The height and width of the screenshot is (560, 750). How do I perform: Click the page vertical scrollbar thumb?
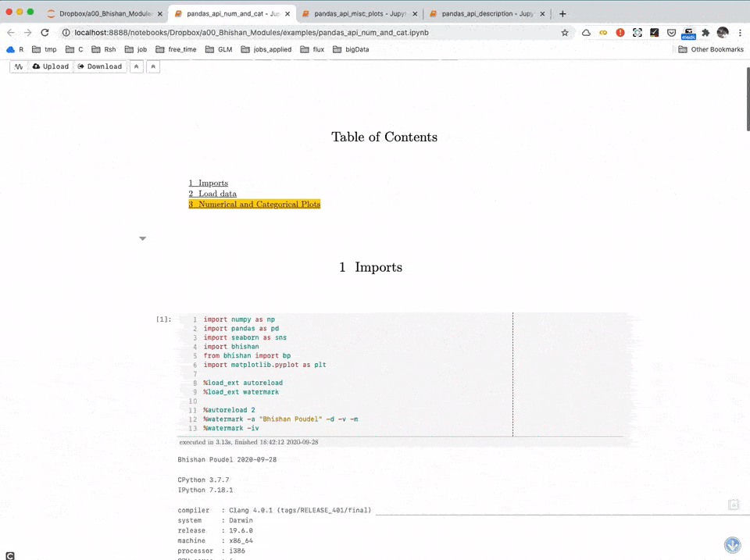pyautogui.click(x=748, y=99)
